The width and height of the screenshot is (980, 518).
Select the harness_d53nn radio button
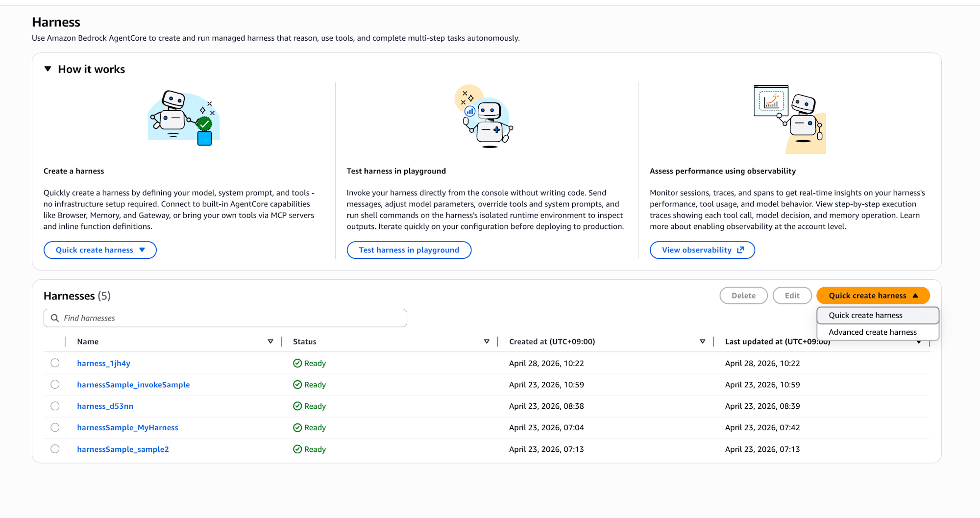click(x=55, y=406)
